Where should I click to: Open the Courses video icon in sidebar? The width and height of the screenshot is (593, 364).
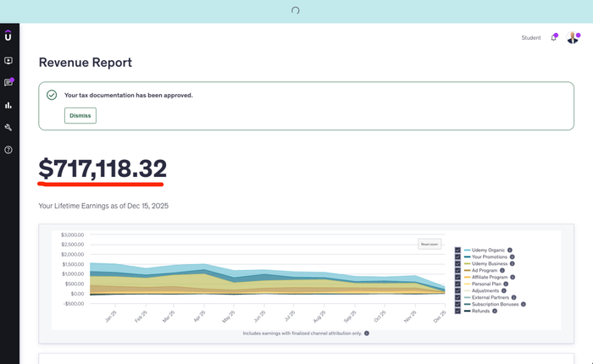8,61
